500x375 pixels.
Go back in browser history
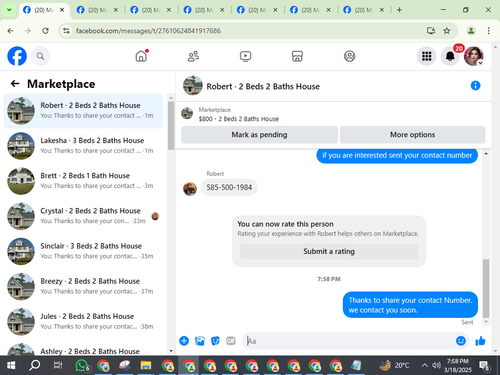[10, 31]
